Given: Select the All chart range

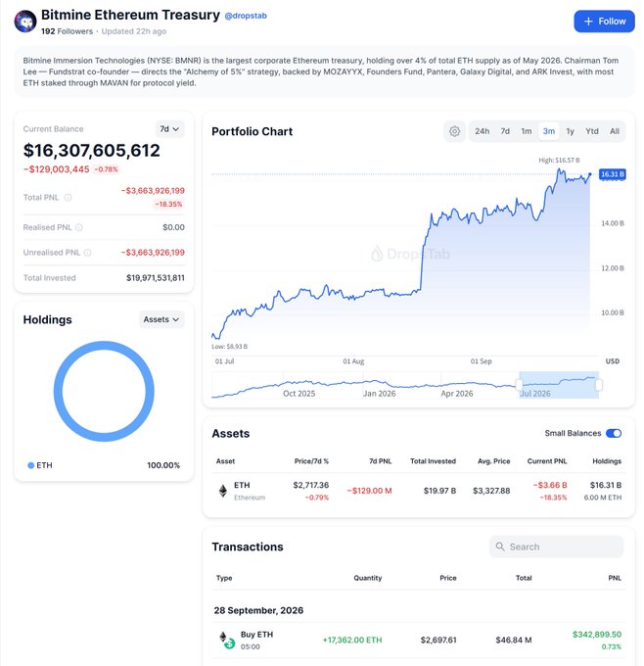Looking at the screenshot, I should point(615,131).
